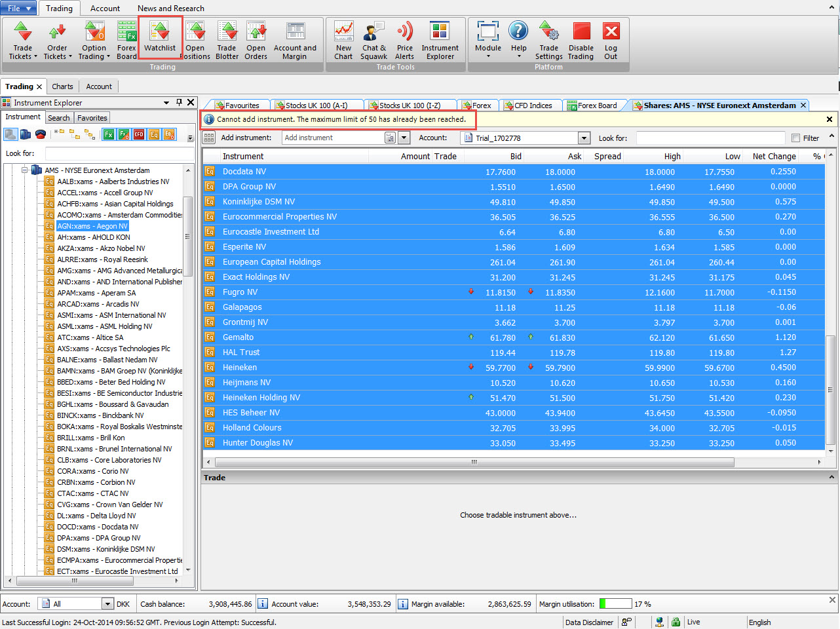The height and width of the screenshot is (629, 840).
Task: Click the Disable Trading button
Action: point(581,41)
